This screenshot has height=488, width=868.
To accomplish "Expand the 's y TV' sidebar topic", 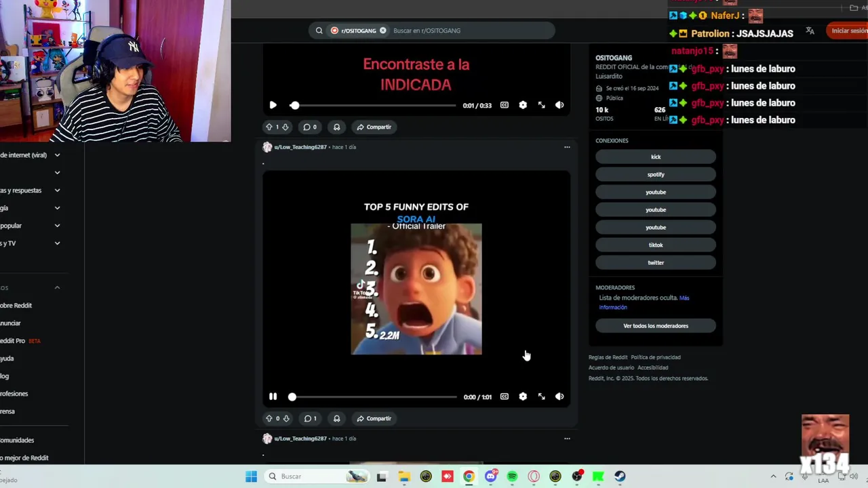I will 57,243.
